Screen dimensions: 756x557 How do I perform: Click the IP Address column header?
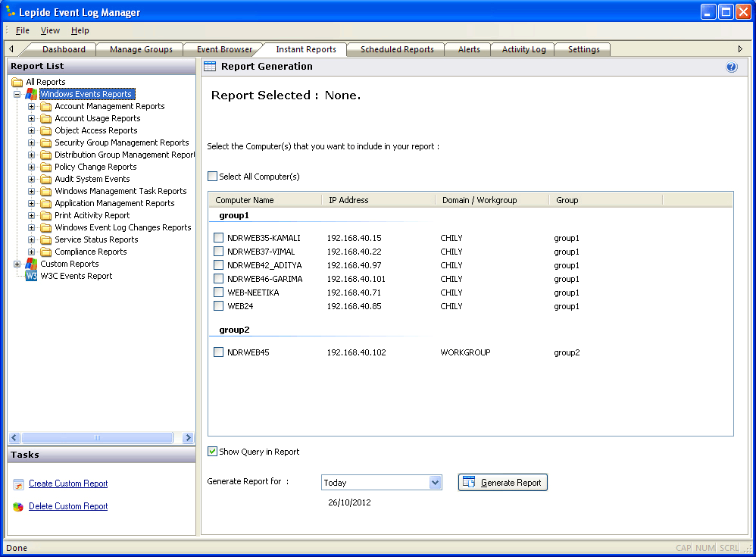pos(379,200)
